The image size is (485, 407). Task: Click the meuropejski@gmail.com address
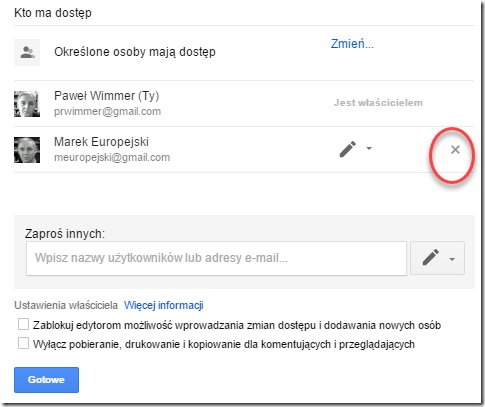tap(112, 157)
